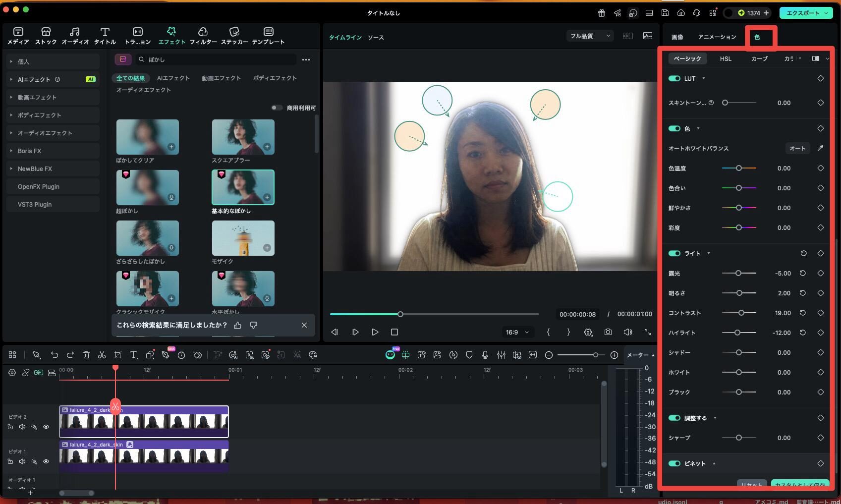Adjust the コントラスト contrast slider
The image size is (841, 504).
(x=739, y=313)
